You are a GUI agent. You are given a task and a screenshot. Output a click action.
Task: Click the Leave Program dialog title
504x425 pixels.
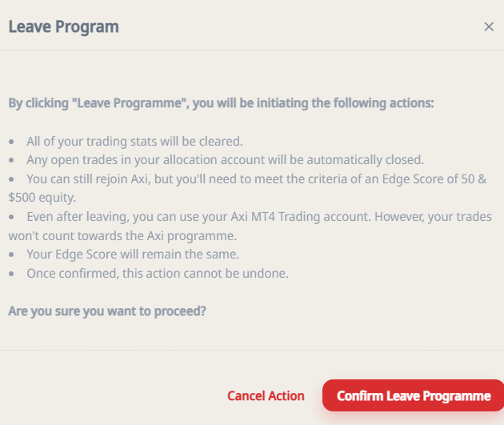click(x=63, y=26)
